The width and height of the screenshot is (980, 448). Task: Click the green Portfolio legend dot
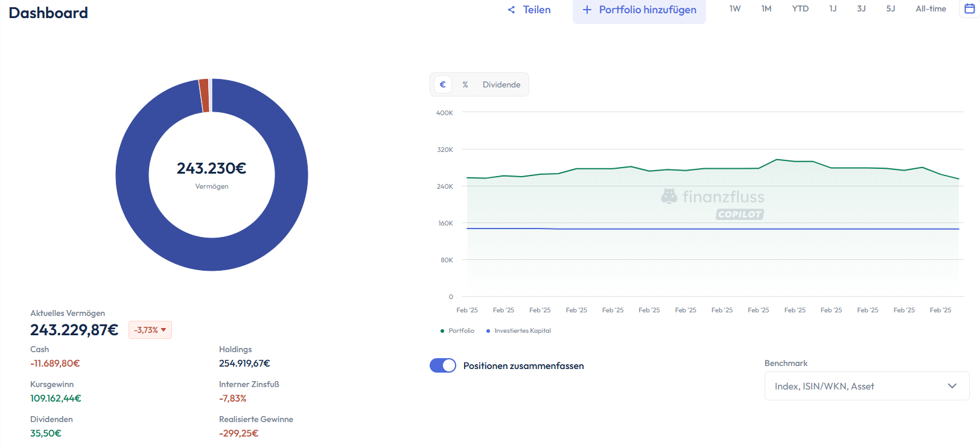coord(442,331)
